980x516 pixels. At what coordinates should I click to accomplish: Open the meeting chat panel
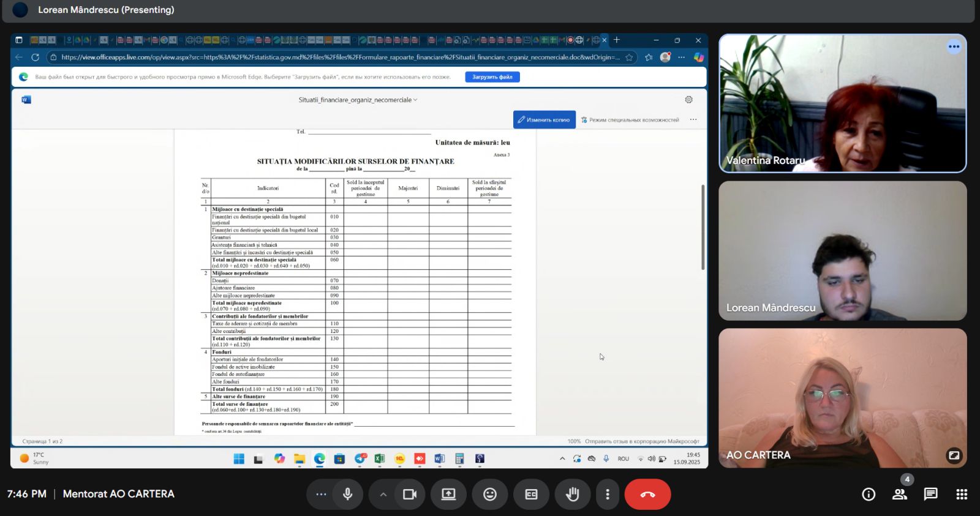(930, 494)
